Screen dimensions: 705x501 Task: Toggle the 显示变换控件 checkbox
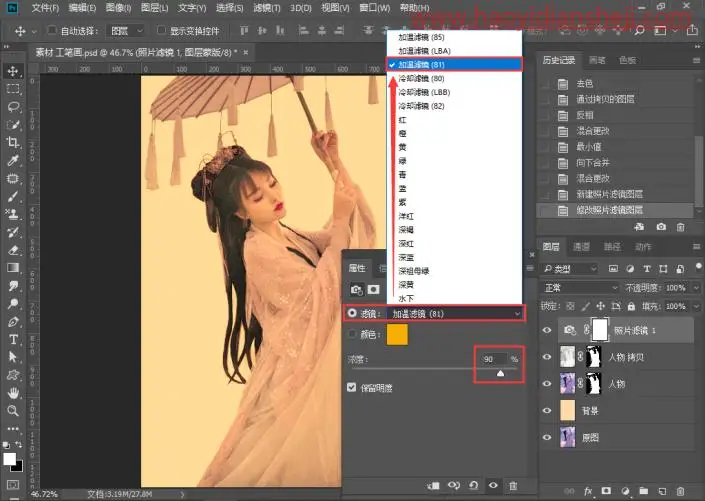click(x=161, y=30)
